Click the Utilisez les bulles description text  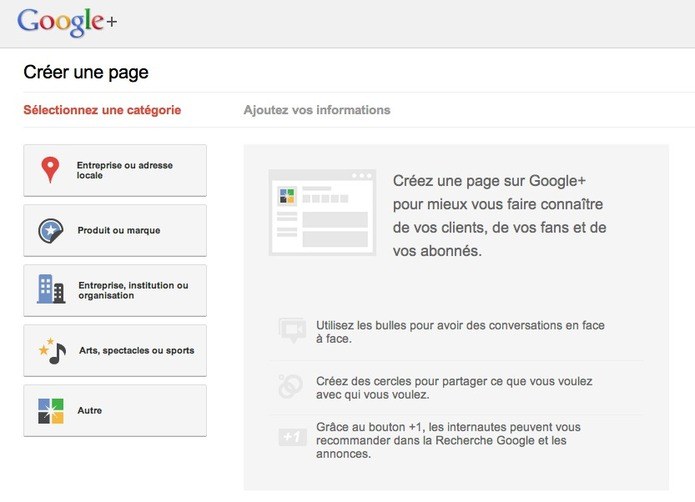pyautogui.click(x=460, y=332)
